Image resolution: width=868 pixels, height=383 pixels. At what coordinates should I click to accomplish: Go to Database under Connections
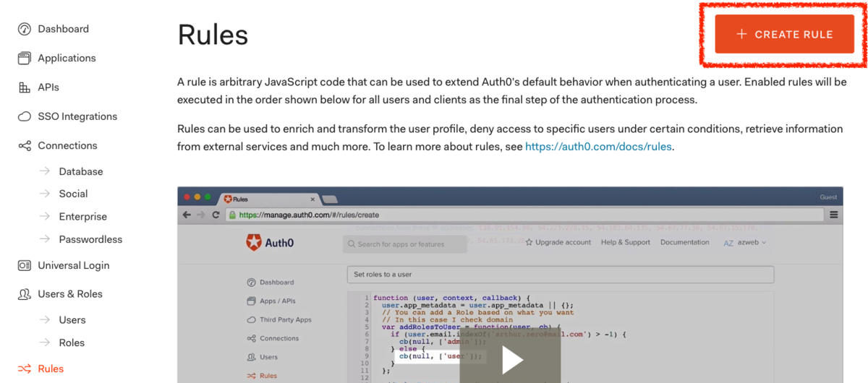(81, 171)
